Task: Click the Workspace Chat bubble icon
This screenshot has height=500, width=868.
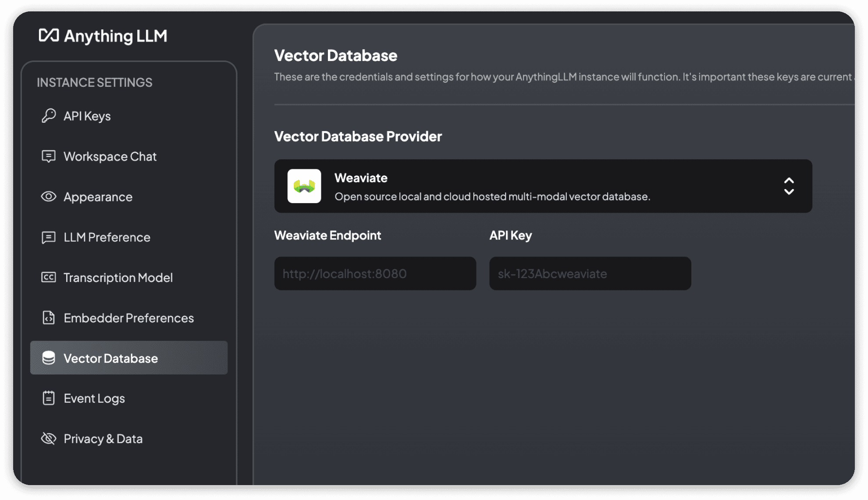Action: 49,157
